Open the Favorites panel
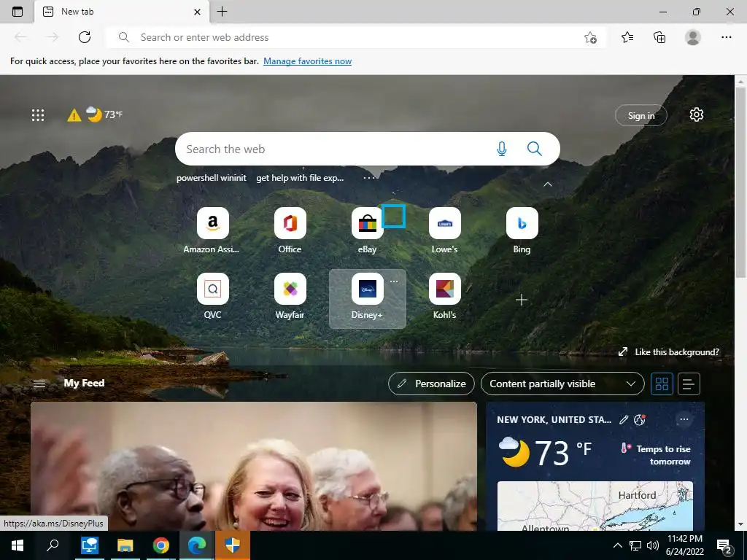Screen dimensions: 747x560 (x=627, y=37)
